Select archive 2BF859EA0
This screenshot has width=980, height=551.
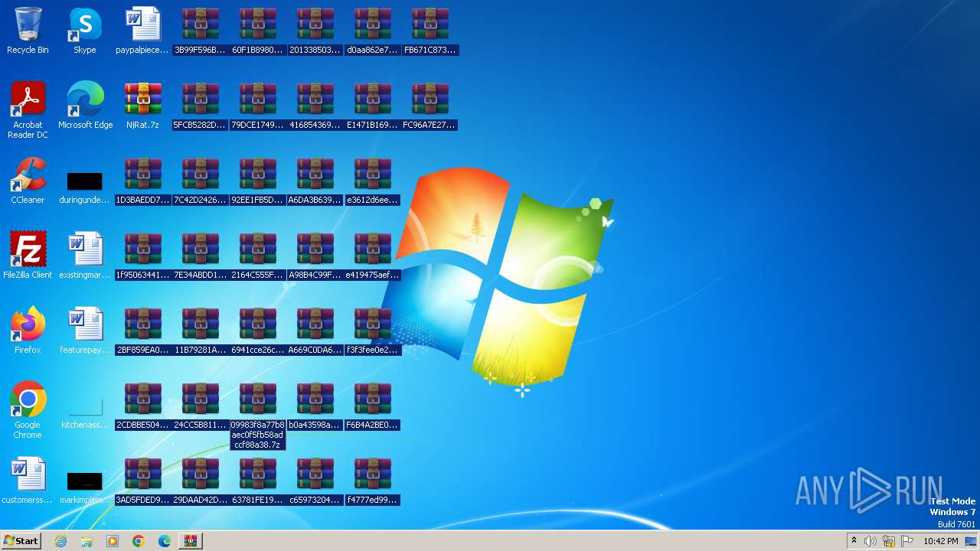[142, 331]
